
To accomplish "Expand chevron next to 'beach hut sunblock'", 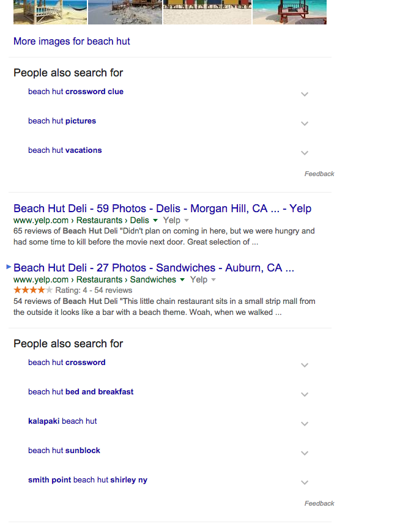I will (x=305, y=453).
